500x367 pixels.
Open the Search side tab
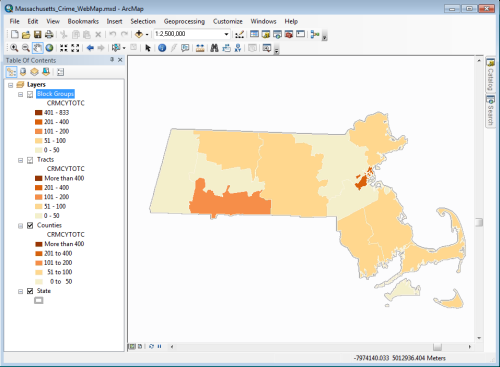tap(490, 111)
